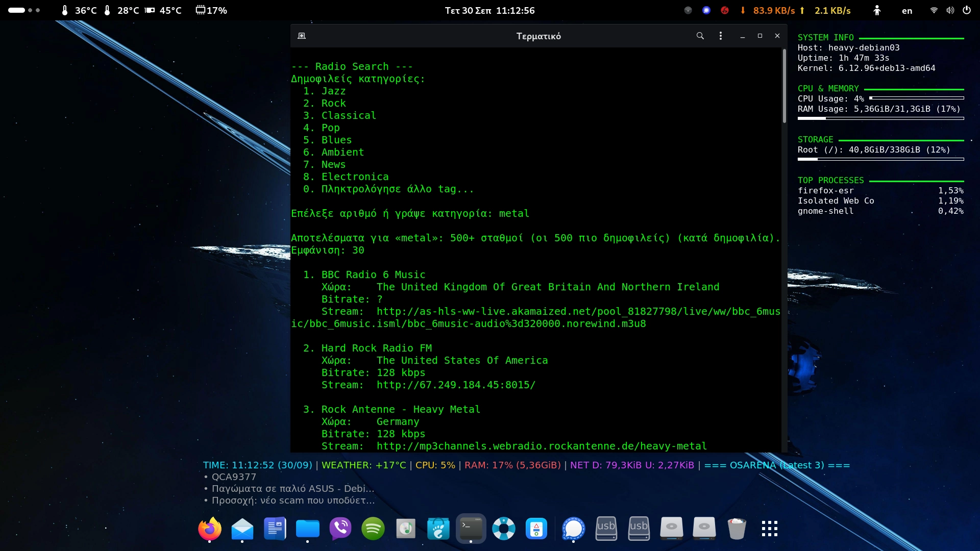The image size is (980, 551).
Task: Open the music disc player in dock
Action: [x=406, y=529]
